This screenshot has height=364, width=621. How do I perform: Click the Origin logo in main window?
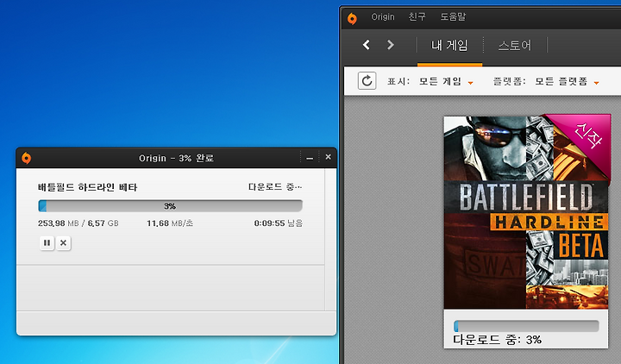(352, 18)
